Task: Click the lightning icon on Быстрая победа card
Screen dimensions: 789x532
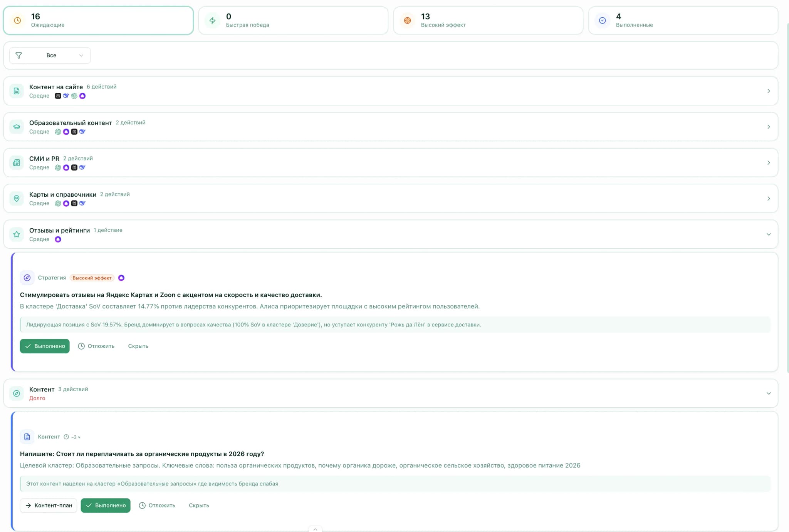Action: click(x=212, y=20)
